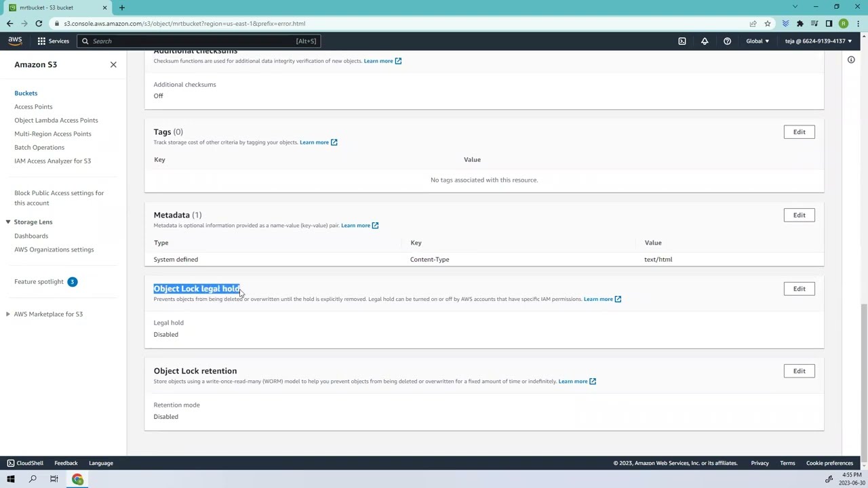Open the help question mark menu
The width and height of the screenshot is (868, 488).
[x=727, y=41]
